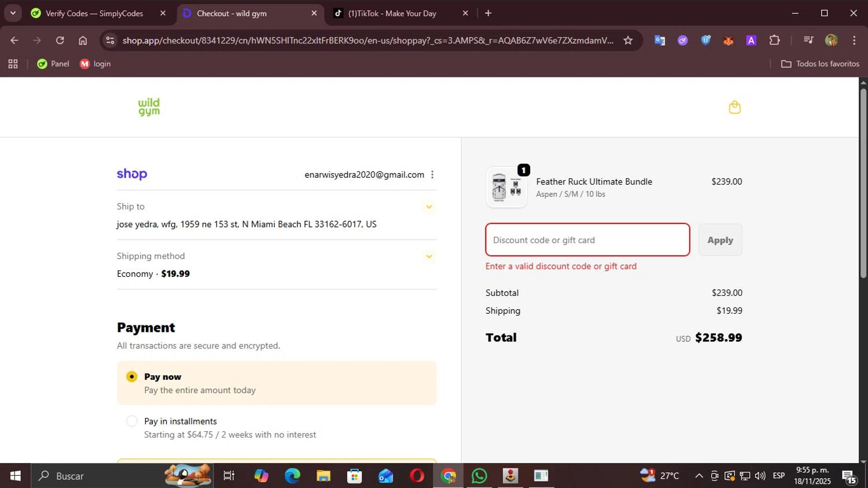Screen dimensions: 868x488
Task: Click the email enarwisyedra2020@gmail.com
Action: pos(364,175)
